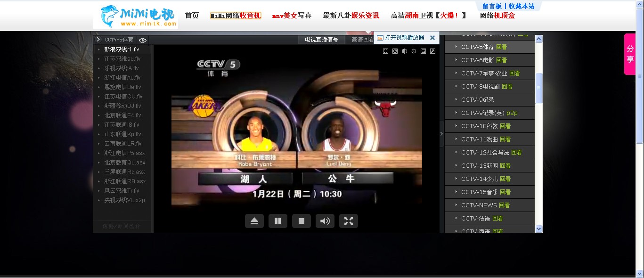Mute the player volume

click(x=325, y=221)
